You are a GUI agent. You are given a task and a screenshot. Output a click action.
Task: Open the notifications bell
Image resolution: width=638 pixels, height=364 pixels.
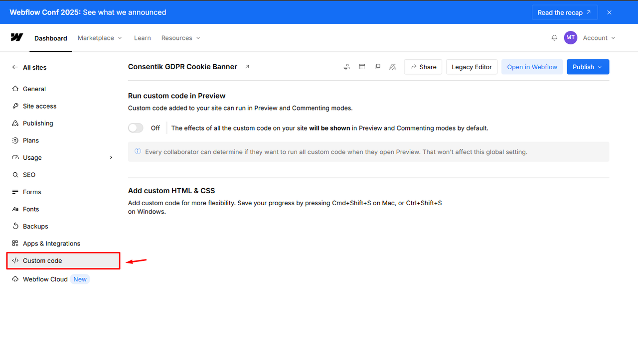[x=554, y=38]
